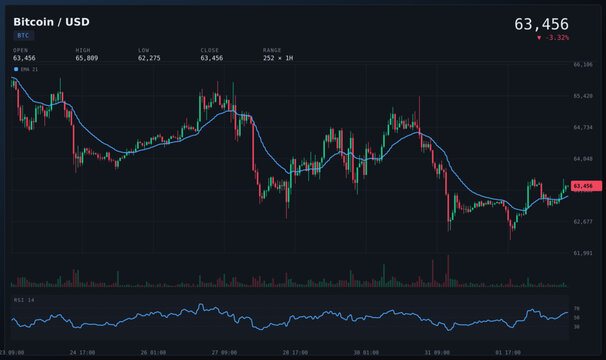Click the RSI 14 panel label
Screen dimensions: 606x360
pyautogui.click(x=24, y=300)
